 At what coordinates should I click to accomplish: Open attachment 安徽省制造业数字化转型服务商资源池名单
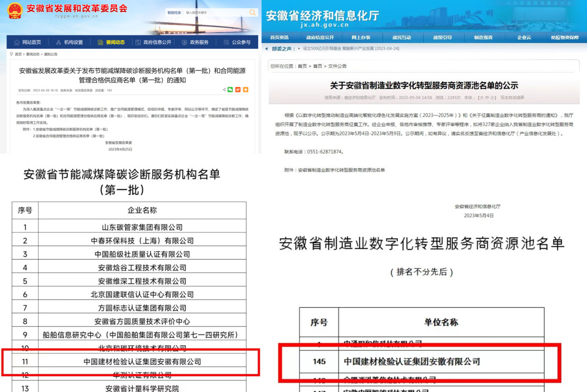[x=341, y=170]
